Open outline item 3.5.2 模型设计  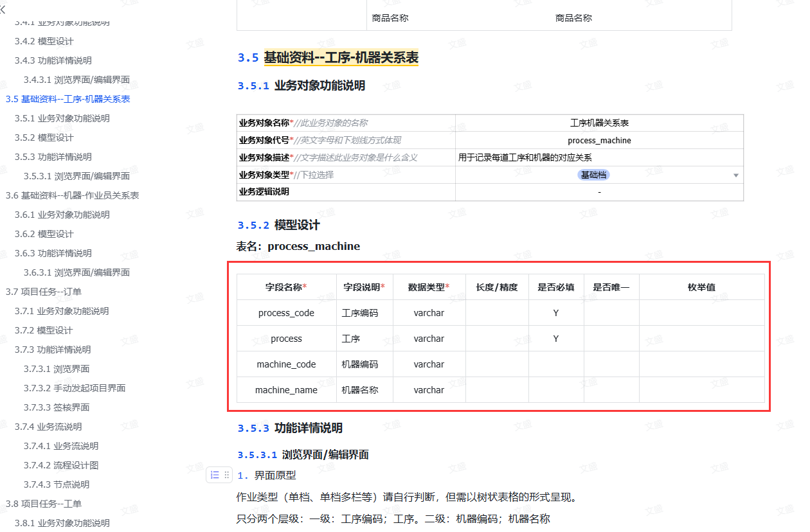coord(44,137)
